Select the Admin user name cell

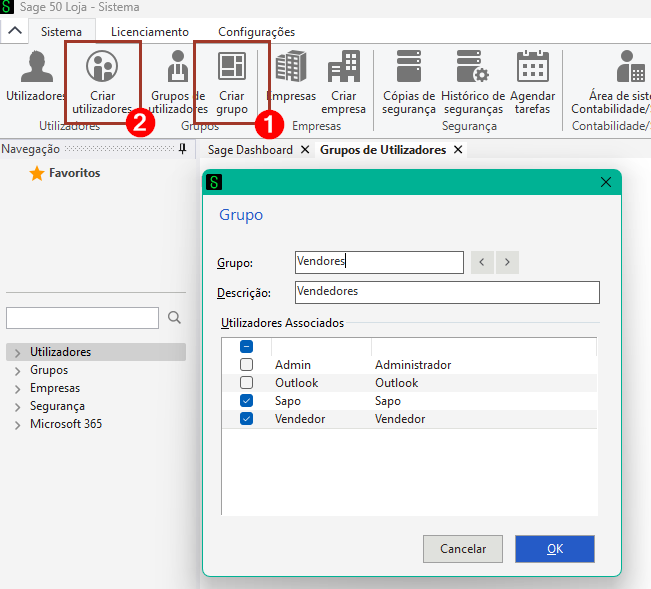pos(293,364)
